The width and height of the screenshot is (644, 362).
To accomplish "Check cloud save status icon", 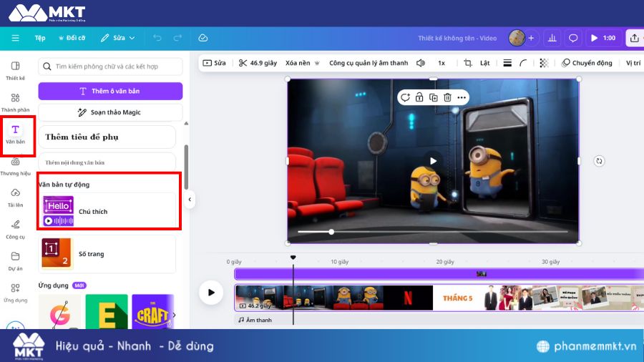I will tap(203, 38).
